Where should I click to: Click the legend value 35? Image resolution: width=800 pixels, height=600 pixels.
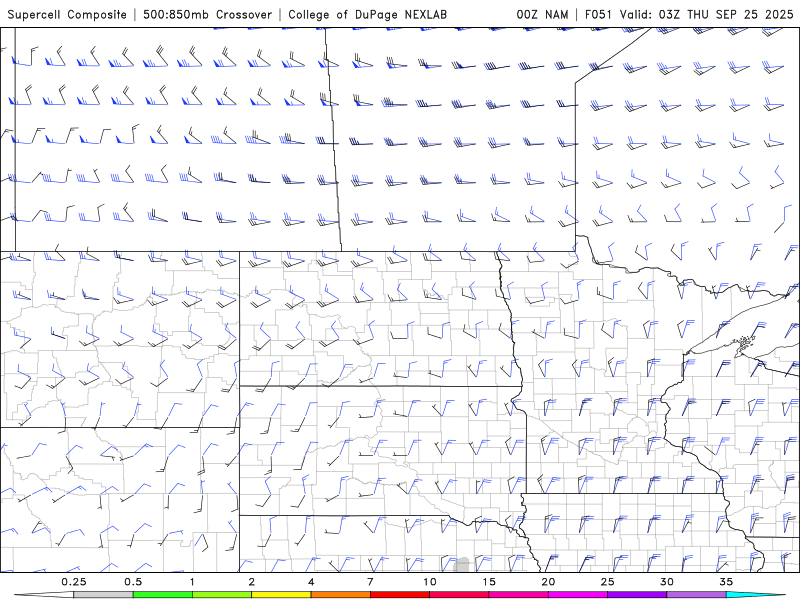(726, 582)
